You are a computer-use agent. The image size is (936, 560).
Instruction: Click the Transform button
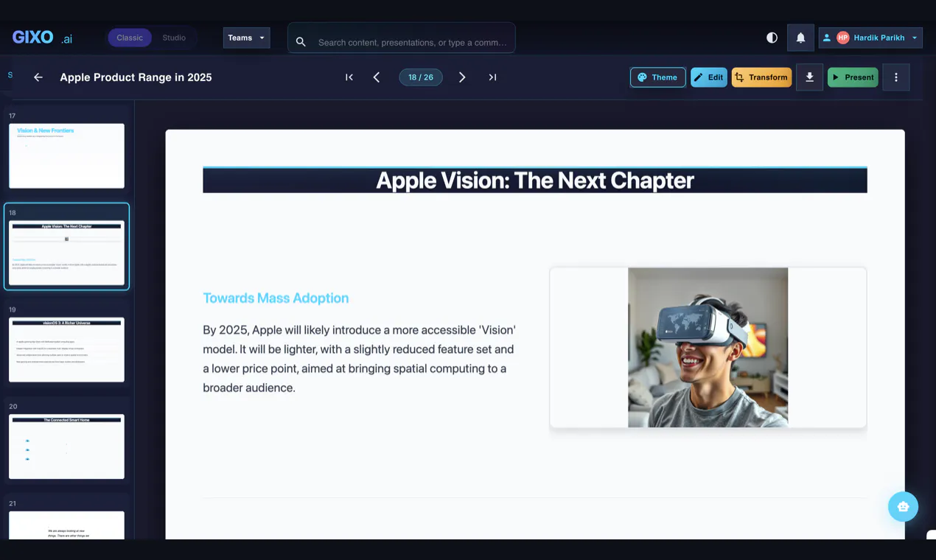(761, 77)
